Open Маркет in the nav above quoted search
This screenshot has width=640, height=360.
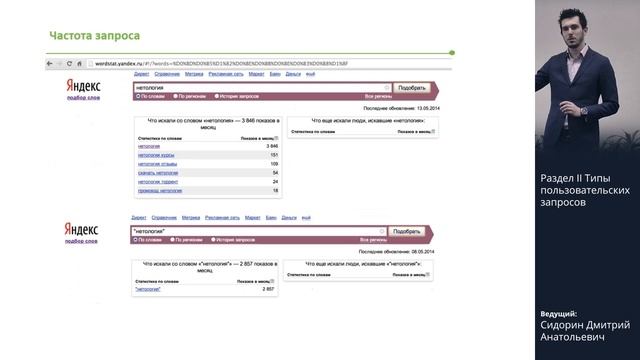pos(253,218)
